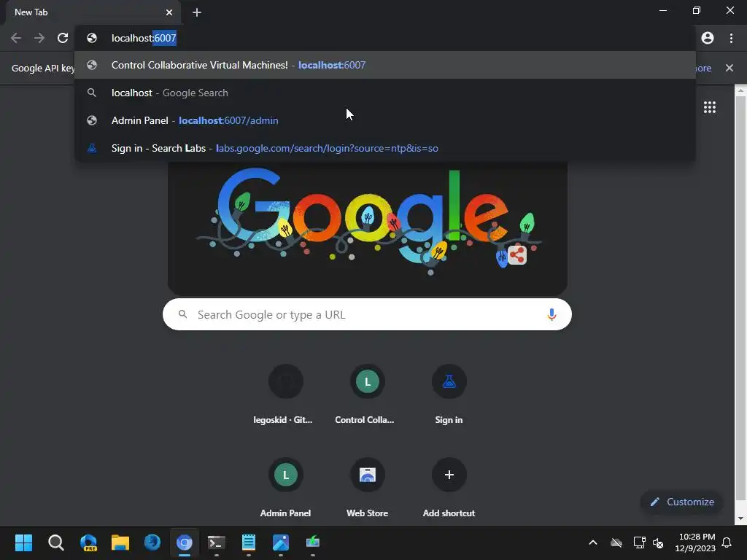Select the Admin Panel localhost:6007/admin suggestion
747x560 pixels.
click(385, 120)
